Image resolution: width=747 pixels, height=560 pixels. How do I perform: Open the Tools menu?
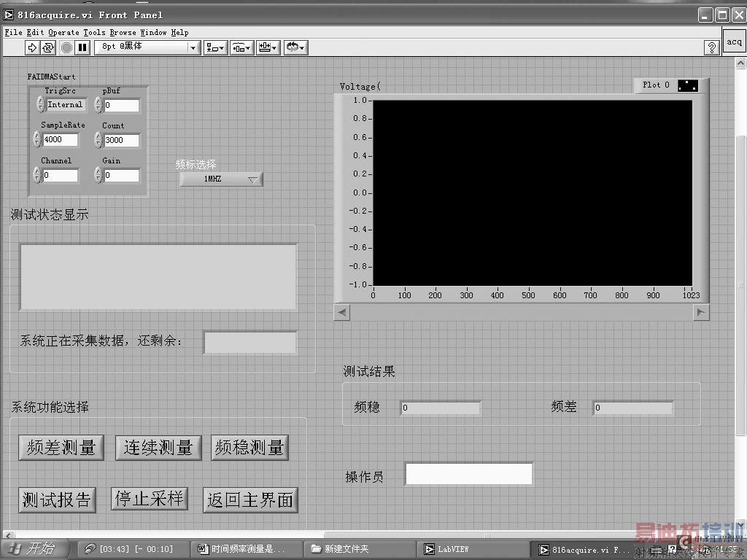tap(94, 32)
